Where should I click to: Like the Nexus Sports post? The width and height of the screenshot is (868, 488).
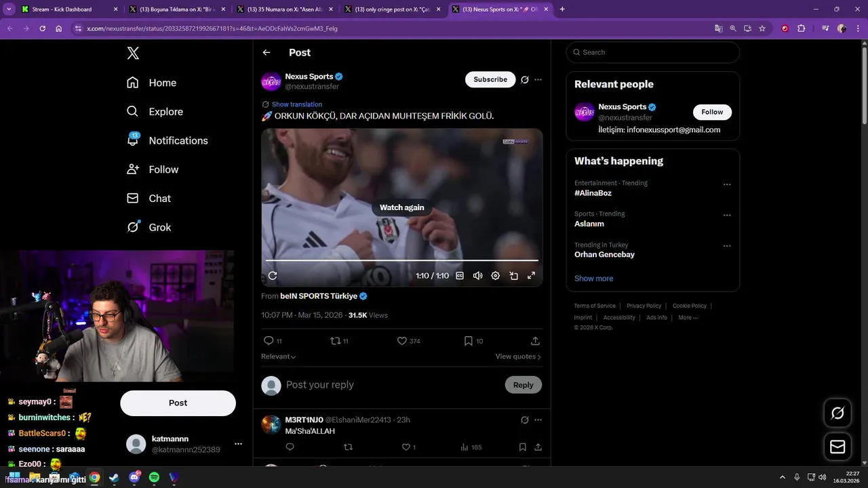402,341
